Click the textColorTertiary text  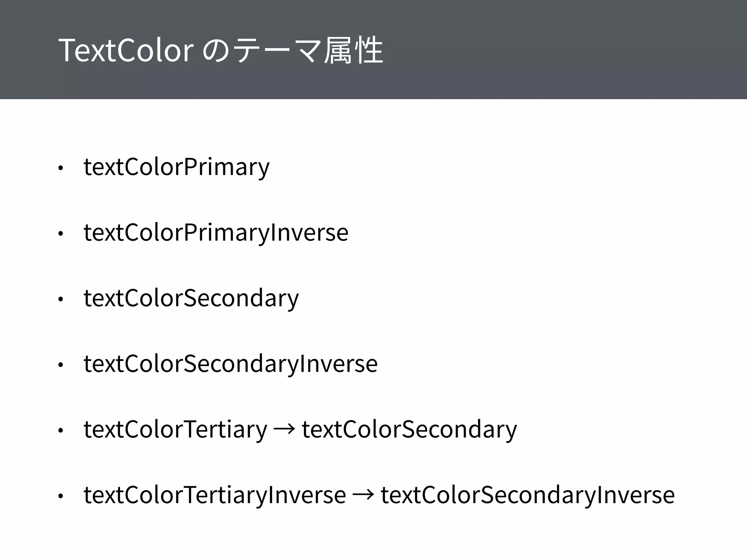[x=175, y=429]
